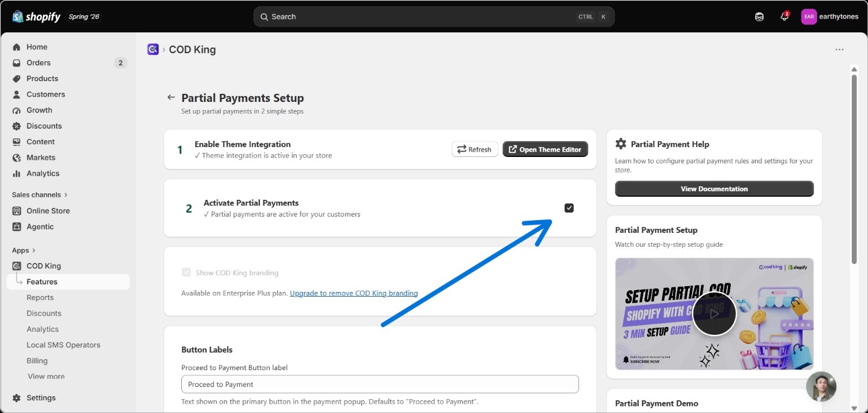Expand the Sales channels section
868x413 pixels.
coord(40,195)
